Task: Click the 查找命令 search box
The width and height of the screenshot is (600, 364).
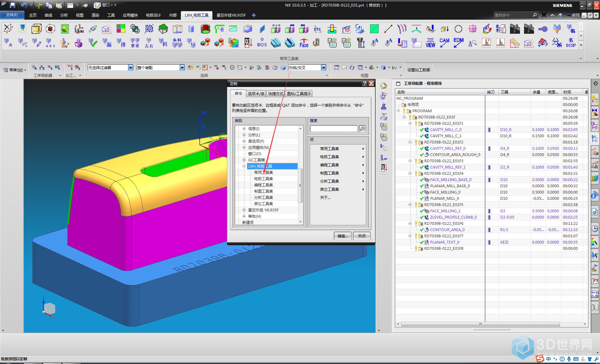Action: [x=516, y=15]
